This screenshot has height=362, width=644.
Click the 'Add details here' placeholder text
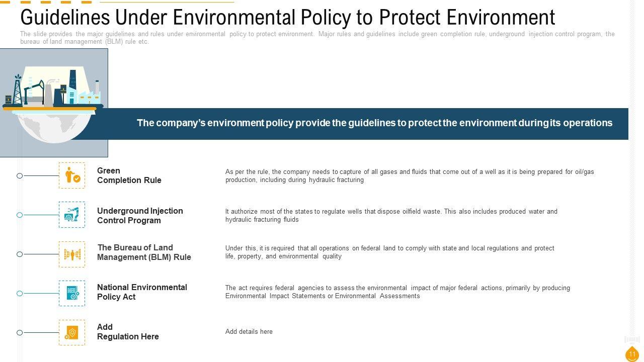pyautogui.click(x=249, y=332)
